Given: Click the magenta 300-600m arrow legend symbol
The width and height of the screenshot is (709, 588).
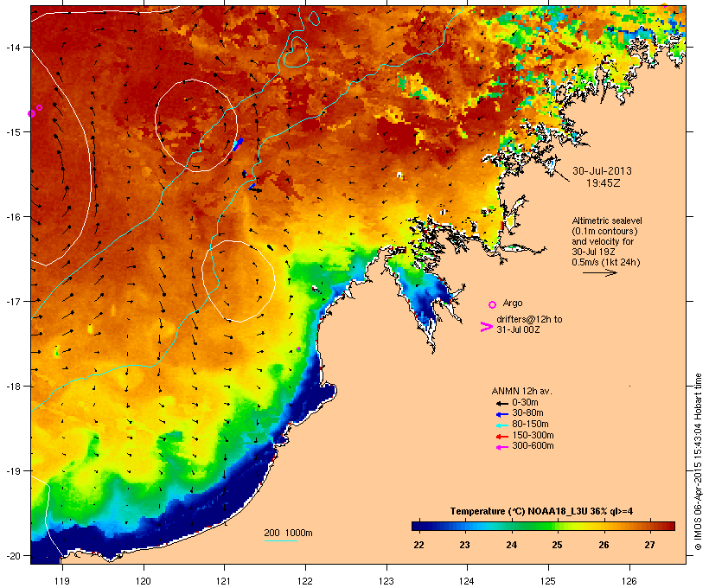Looking at the screenshot, I should point(501,447).
